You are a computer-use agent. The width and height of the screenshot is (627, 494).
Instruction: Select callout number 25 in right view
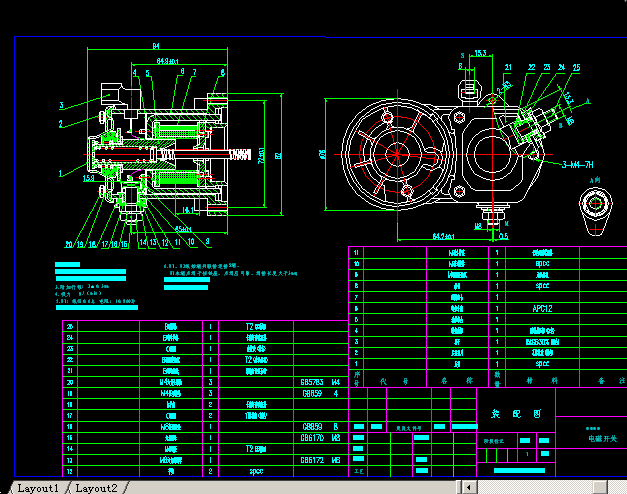tap(576, 68)
